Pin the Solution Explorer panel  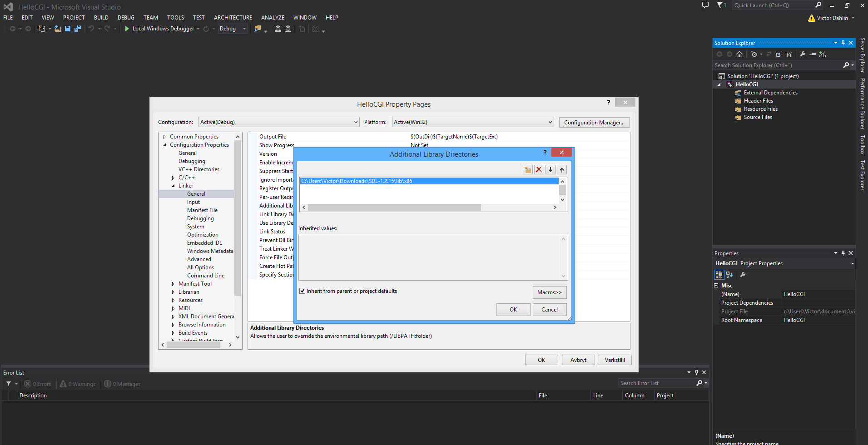(x=843, y=43)
